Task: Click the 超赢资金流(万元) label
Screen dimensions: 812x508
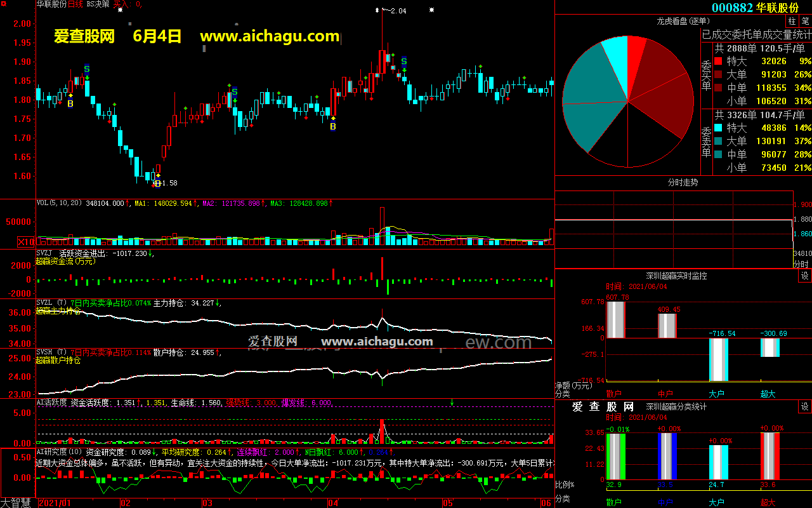Action: point(65,261)
